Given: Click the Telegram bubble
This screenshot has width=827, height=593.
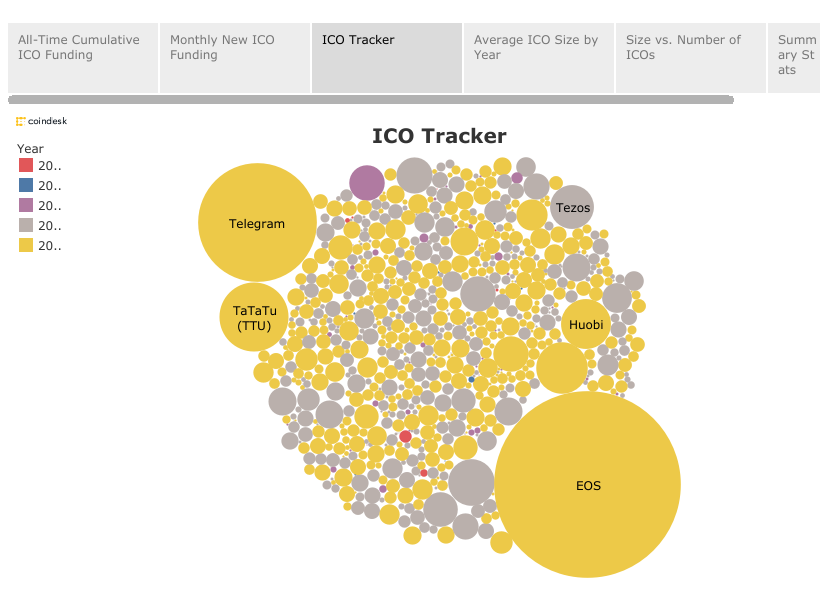Looking at the screenshot, I should [257, 223].
